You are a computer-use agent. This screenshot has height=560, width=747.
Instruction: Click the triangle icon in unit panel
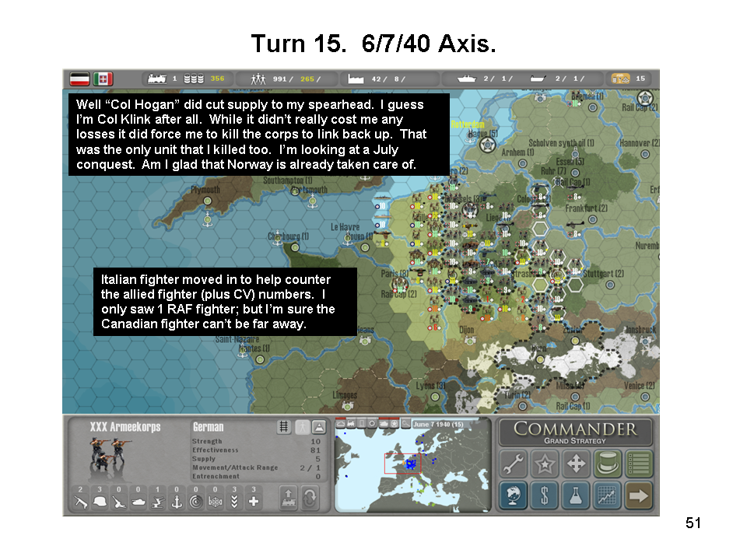318,427
